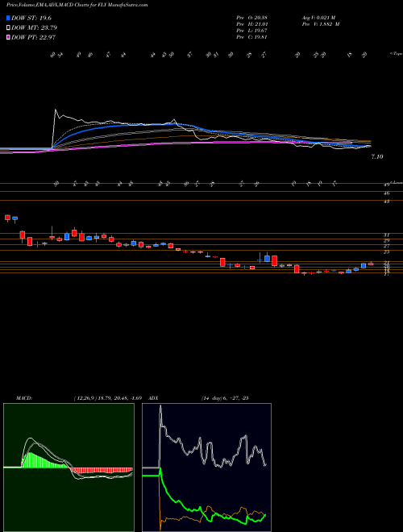This screenshot has width=403, height=532.
Task: Click the peak of the white EMA price spike
Action: 56,110
